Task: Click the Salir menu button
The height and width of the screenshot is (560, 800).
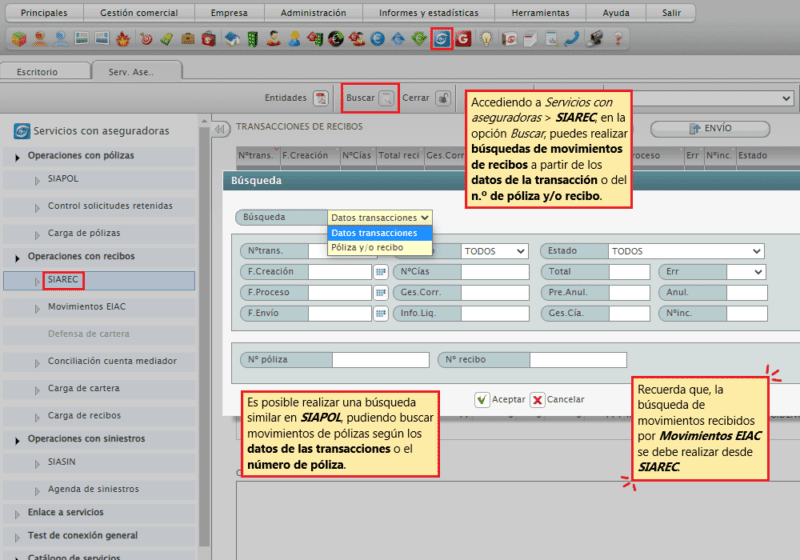Action: pyautogui.click(x=671, y=13)
